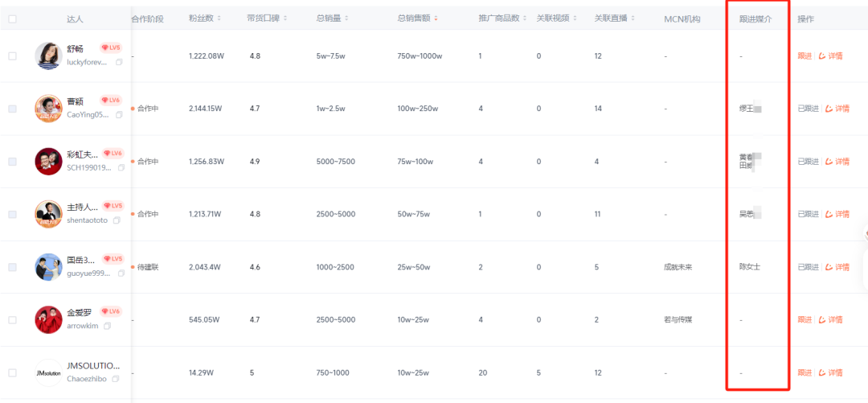
Task: Copy CaoYing05 ID via copy icon
Action: point(119,115)
